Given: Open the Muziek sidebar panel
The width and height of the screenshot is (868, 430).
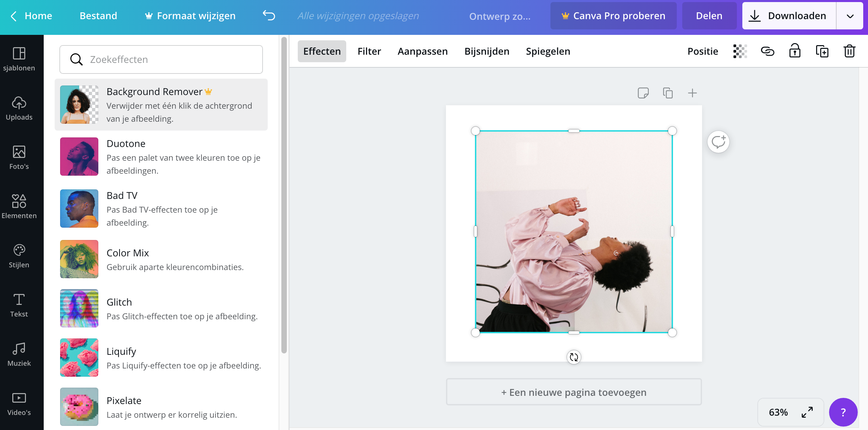Looking at the screenshot, I should [19, 355].
